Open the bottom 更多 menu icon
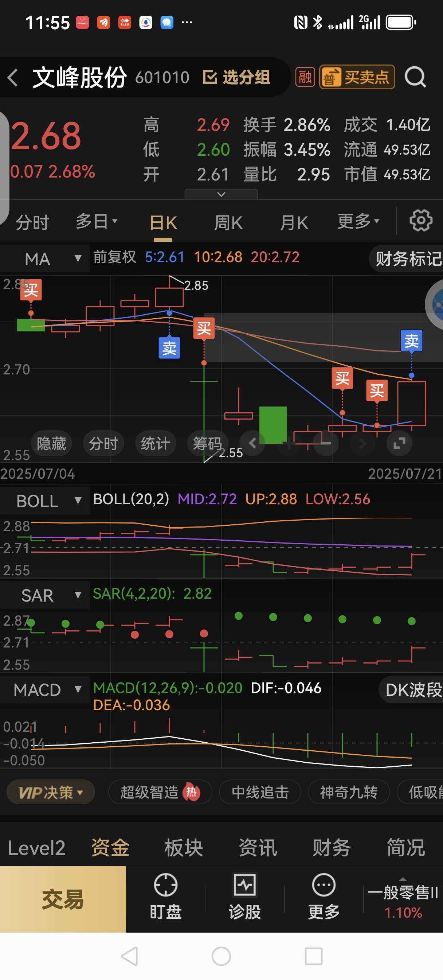This screenshot has width=443, height=980. click(324, 896)
